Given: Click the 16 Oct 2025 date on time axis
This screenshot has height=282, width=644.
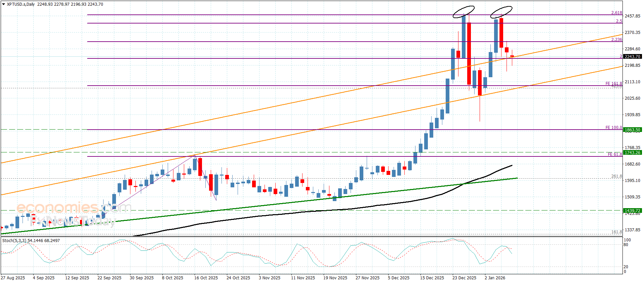Looking at the screenshot, I should [x=206, y=278].
